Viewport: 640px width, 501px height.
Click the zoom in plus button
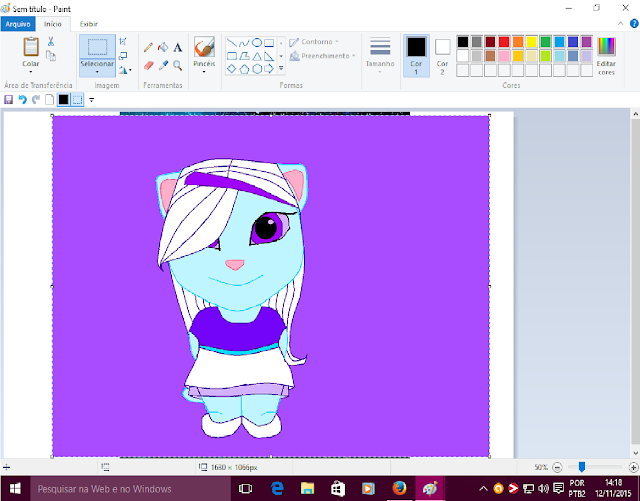point(633,467)
